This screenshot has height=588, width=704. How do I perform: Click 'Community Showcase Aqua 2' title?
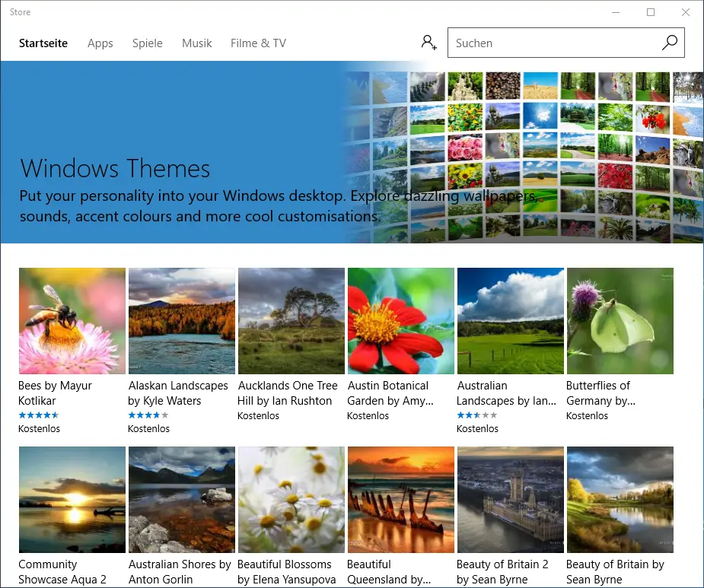[62, 572]
